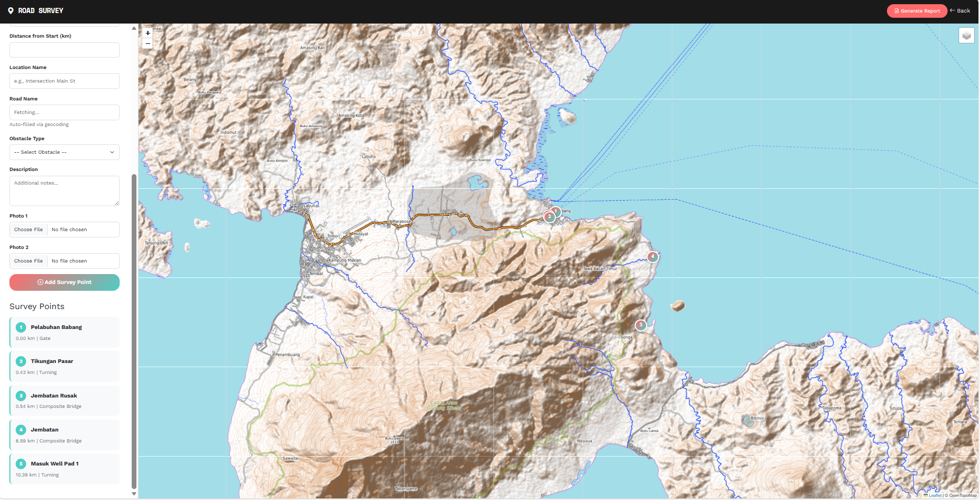The image size is (980, 500).
Task: Select the Masuk Well Pad 1 entry
Action: [x=64, y=469]
